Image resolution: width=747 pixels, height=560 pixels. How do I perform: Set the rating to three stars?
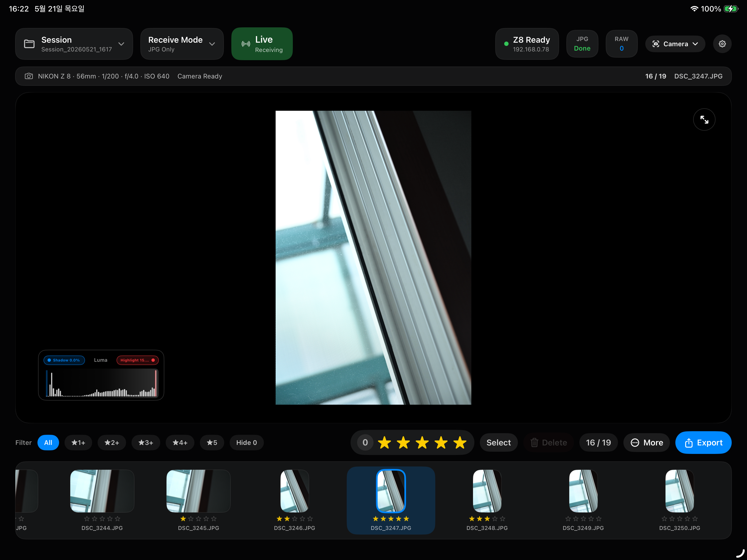tap(422, 442)
